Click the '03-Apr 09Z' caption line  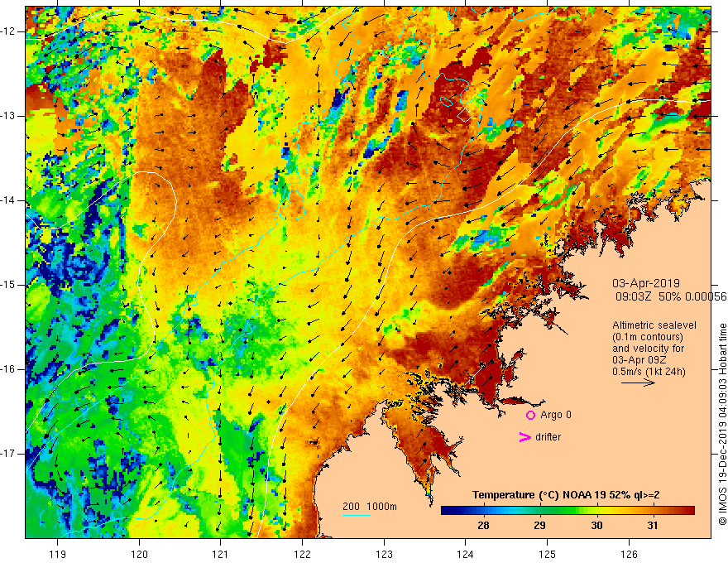coord(639,360)
